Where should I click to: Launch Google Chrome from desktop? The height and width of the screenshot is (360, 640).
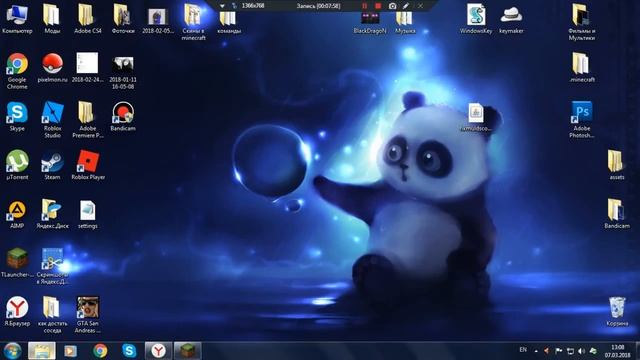click(x=17, y=70)
